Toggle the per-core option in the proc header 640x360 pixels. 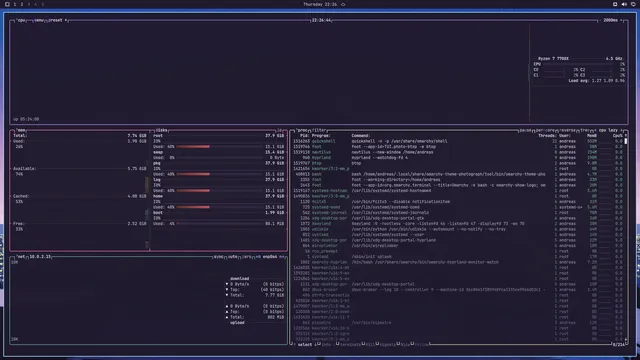click(x=545, y=130)
